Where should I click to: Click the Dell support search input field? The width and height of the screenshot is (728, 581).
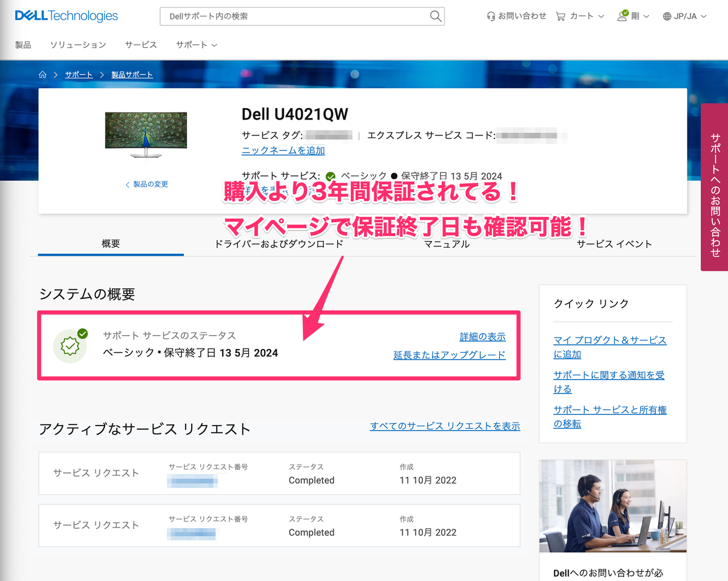coord(291,16)
